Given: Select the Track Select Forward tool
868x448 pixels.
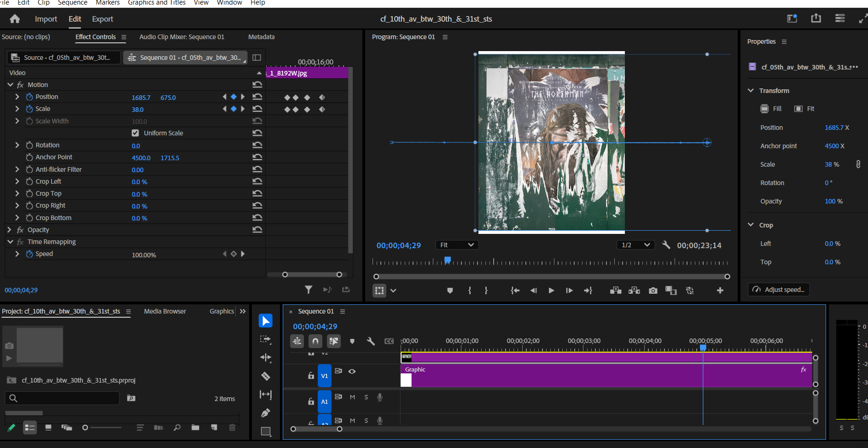Looking at the screenshot, I should point(266,339).
